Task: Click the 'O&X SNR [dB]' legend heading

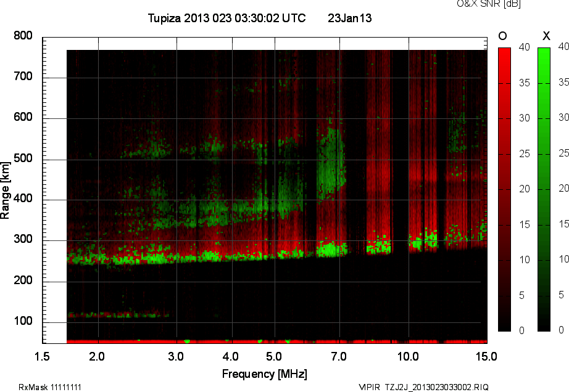Action: click(489, 4)
